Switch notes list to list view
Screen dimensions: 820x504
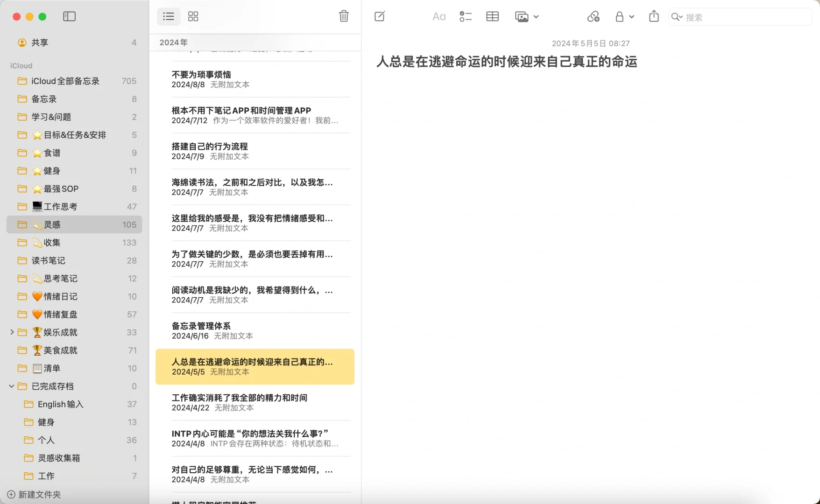point(168,16)
